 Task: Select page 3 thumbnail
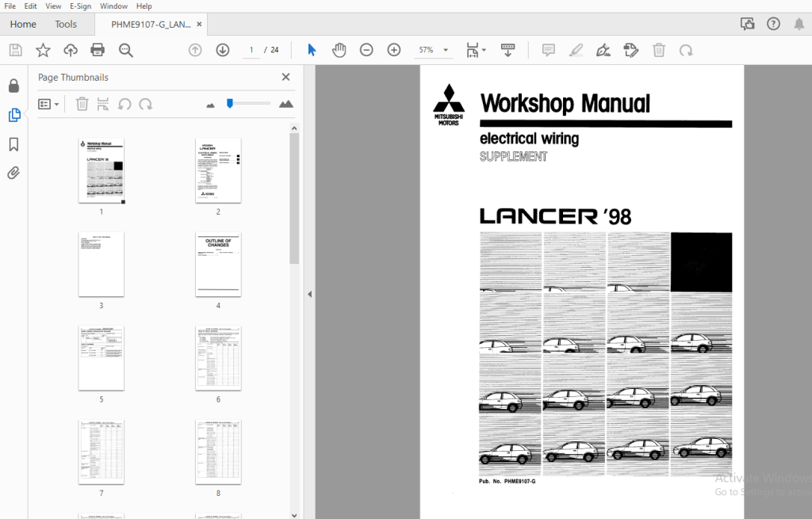[101, 264]
